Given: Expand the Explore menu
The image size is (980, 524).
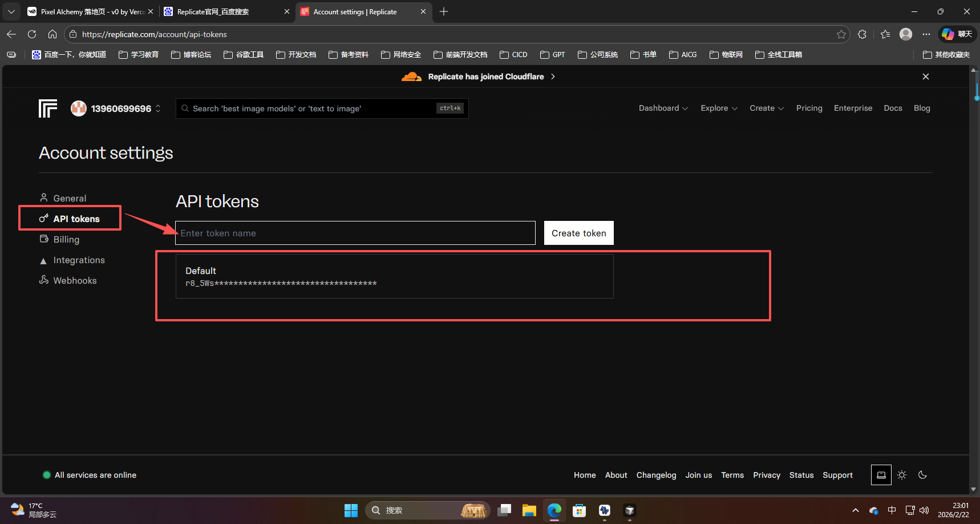Looking at the screenshot, I should coord(719,108).
